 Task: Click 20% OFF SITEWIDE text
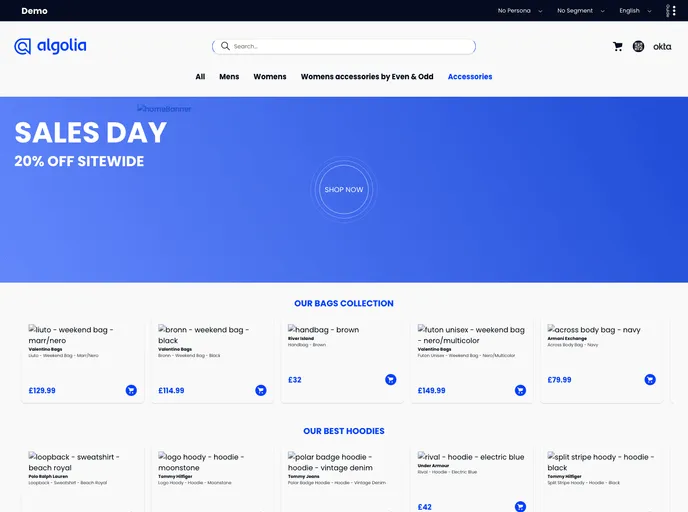coord(79,161)
